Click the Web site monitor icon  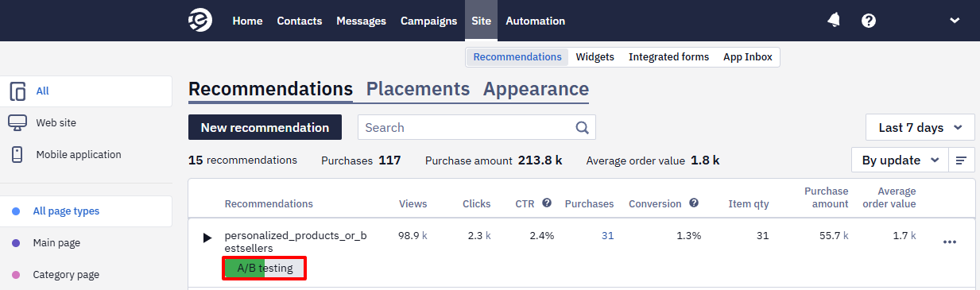point(17,123)
